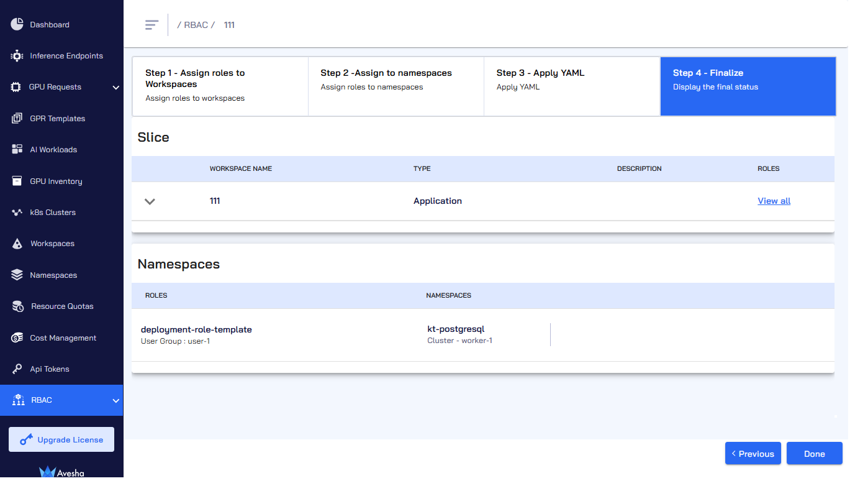Screen dimensions: 868x486
Task: Click the TYPE column header
Action: [x=422, y=169]
